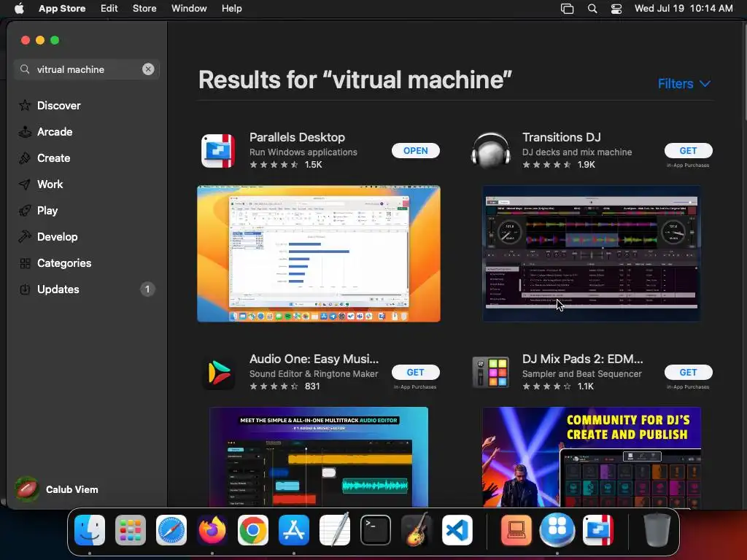This screenshot has height=560, width=747.
Task: Go to Updates section
Action: (58, 289)
